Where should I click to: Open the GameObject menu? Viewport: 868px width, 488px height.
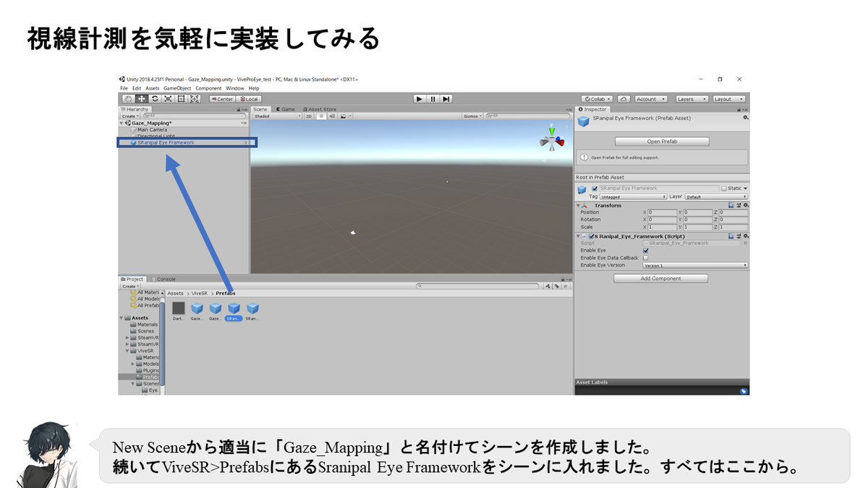pyautogui.click(x=177, y=88)
